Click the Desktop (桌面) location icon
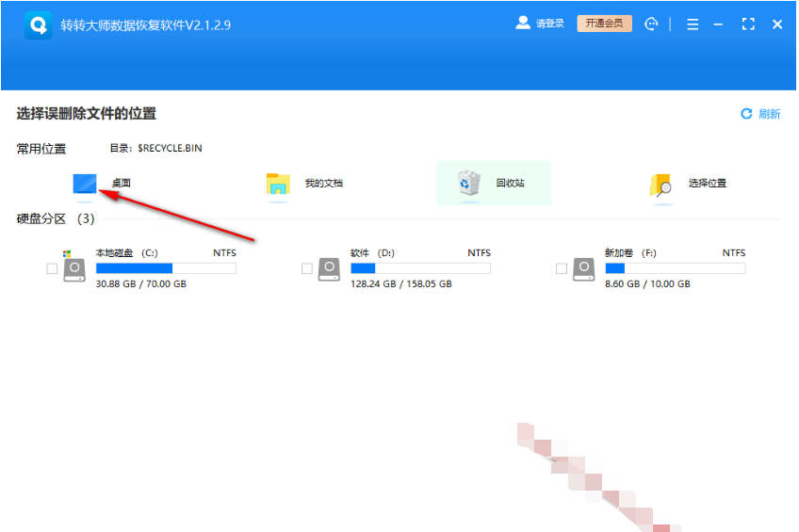 pyautogui.click(x=85, y=184)
